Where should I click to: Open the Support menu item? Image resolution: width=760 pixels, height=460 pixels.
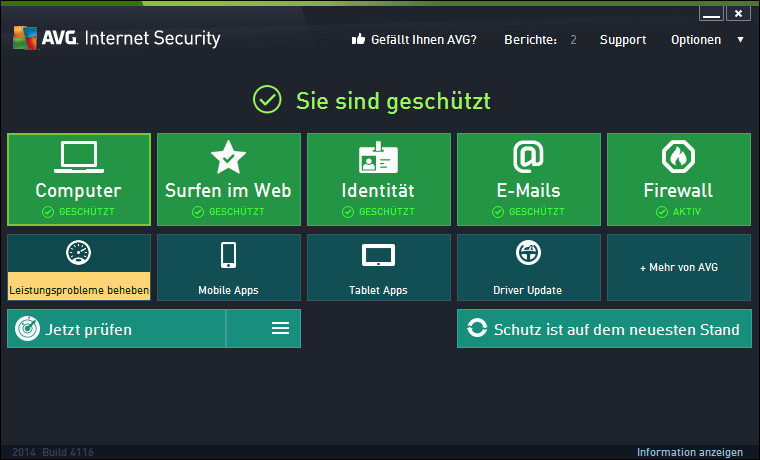623,40
